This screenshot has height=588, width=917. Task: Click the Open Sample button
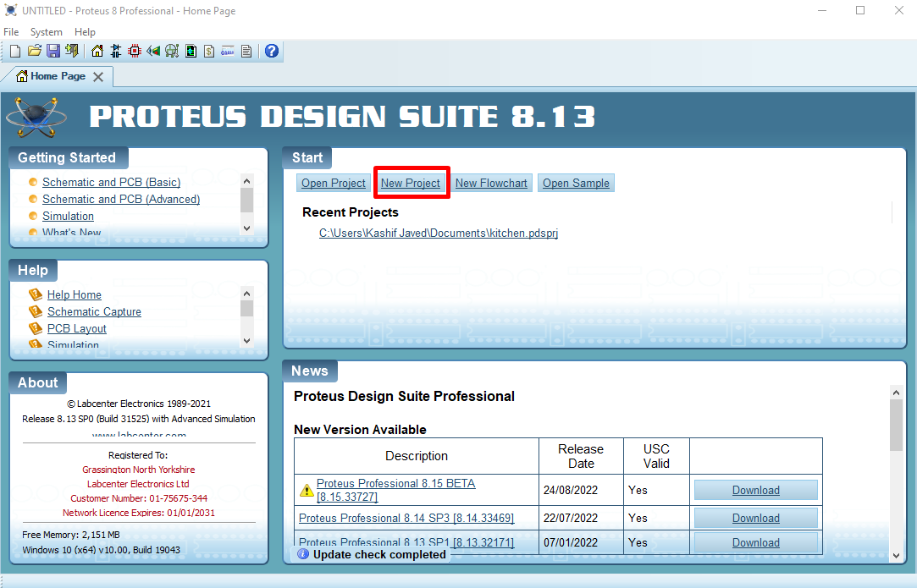tap(576, 183)
